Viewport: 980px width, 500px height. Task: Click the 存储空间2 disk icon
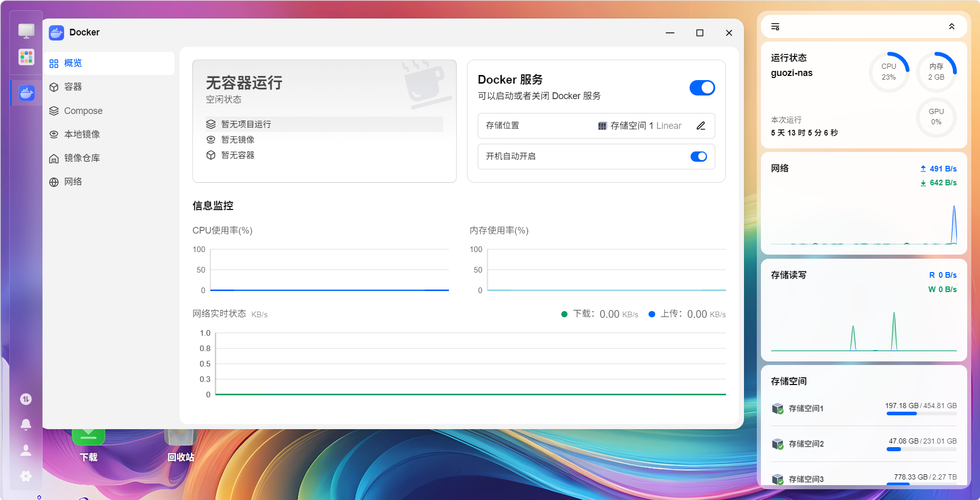[x=778, y=444]
